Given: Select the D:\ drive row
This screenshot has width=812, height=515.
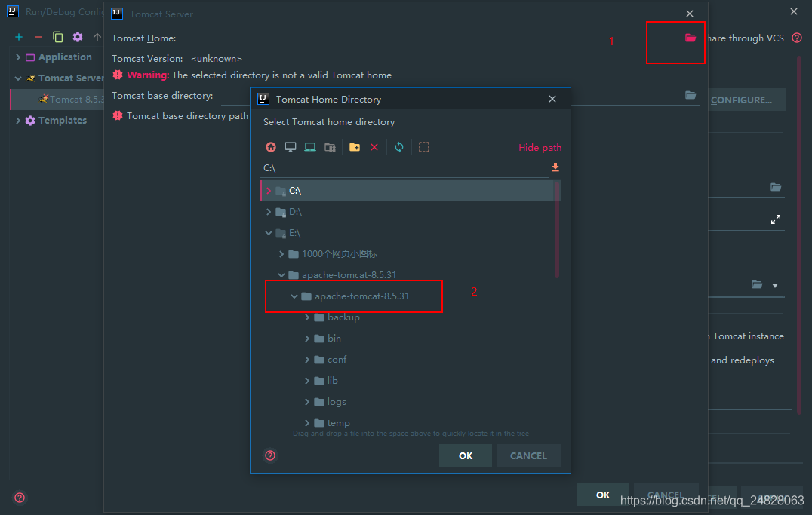Looking at the screenshot, I should [x=408, y=212].
